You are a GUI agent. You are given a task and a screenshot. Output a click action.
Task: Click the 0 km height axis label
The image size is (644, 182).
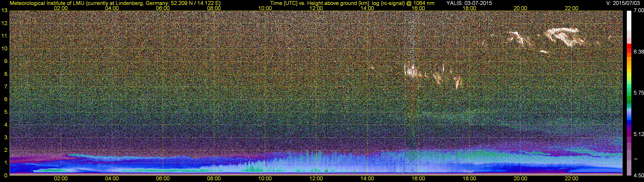coord(6,176)
